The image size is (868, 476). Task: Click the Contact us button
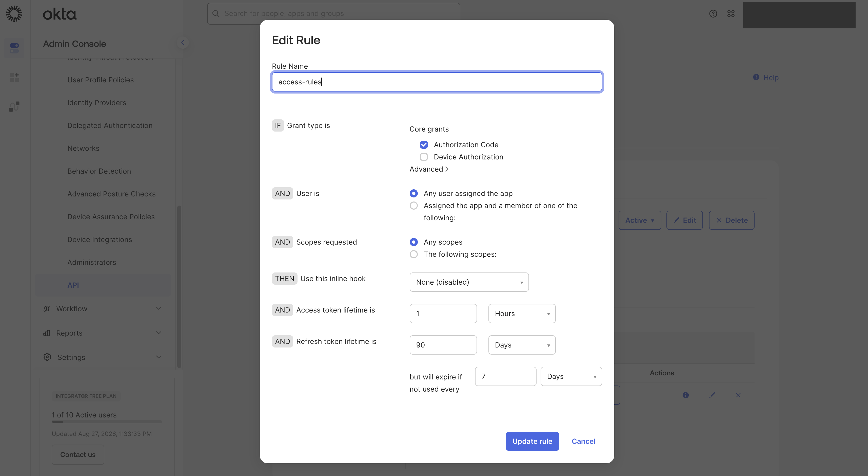coord(78,454)
